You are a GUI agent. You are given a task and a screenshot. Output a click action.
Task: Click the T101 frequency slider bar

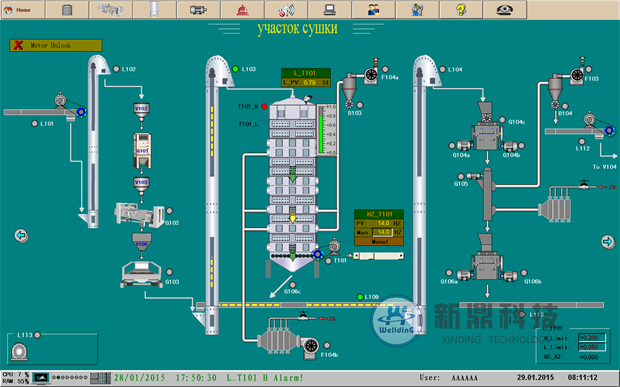pyautogui.click(x=379, y=256)
